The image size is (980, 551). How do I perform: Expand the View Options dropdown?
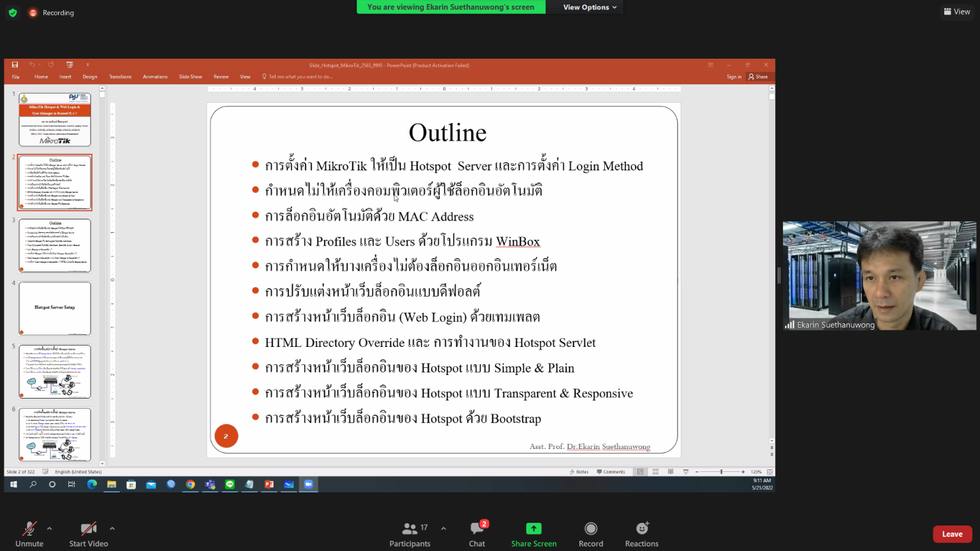click(590, 7)
